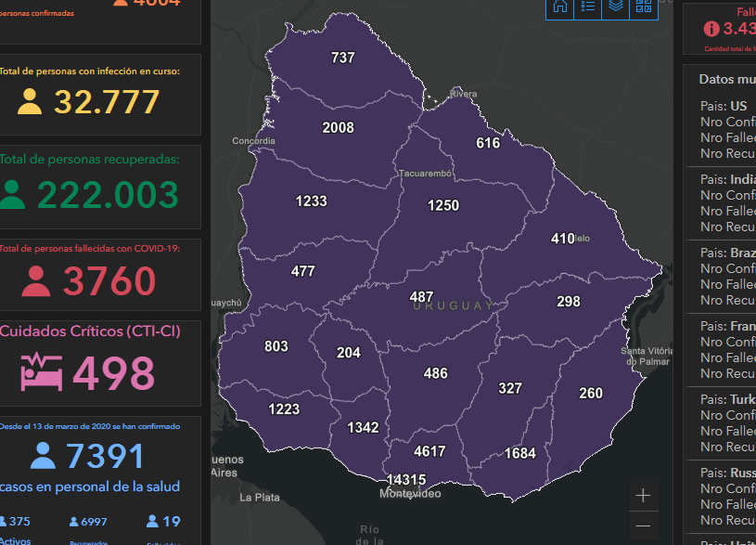Select the department labeled 1223
Image resolution: width=756 pixels, height=545 pixels.
284,409
